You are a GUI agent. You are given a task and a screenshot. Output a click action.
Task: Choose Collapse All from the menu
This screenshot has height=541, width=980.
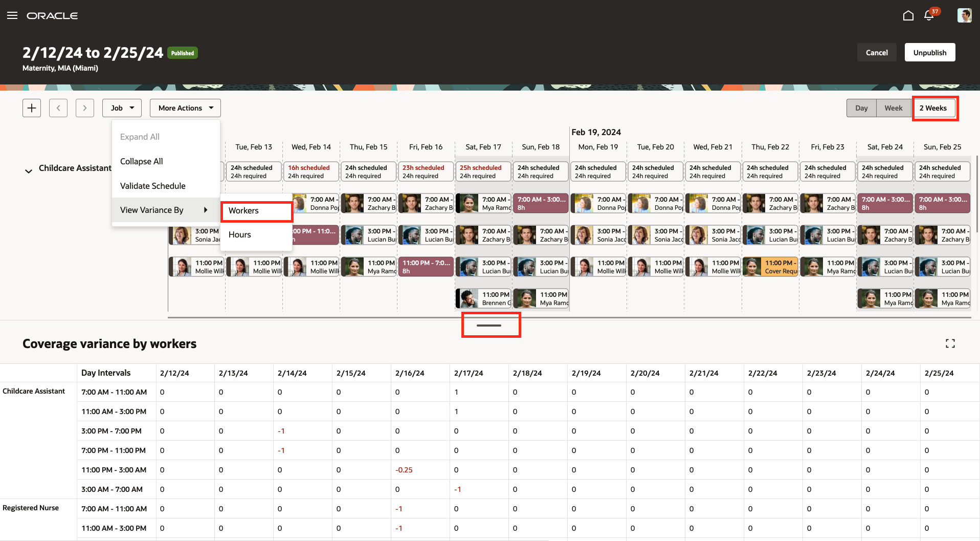pos(166,161)
